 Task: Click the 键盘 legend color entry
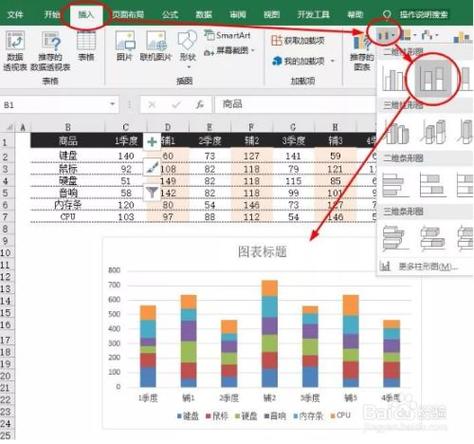coord(188,416)
